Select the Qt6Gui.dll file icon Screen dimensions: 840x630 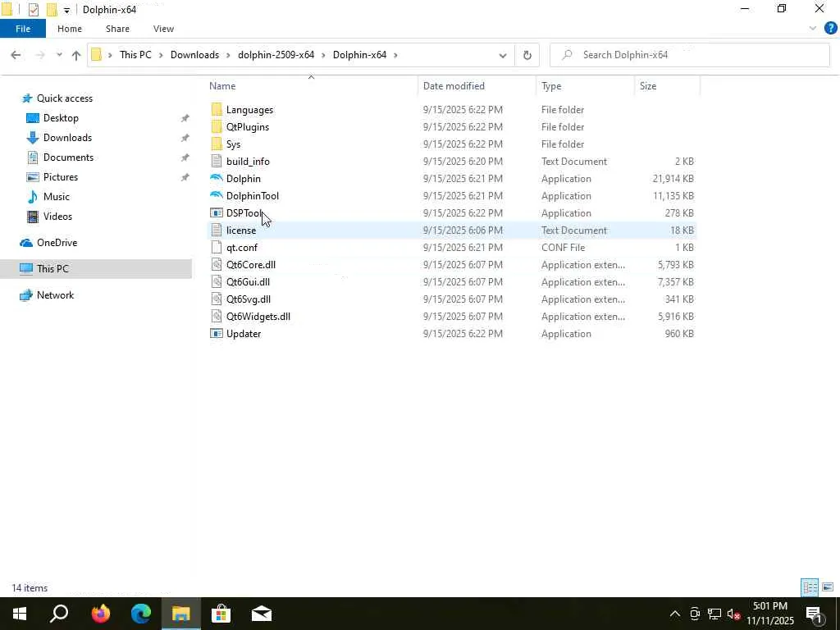217,282
